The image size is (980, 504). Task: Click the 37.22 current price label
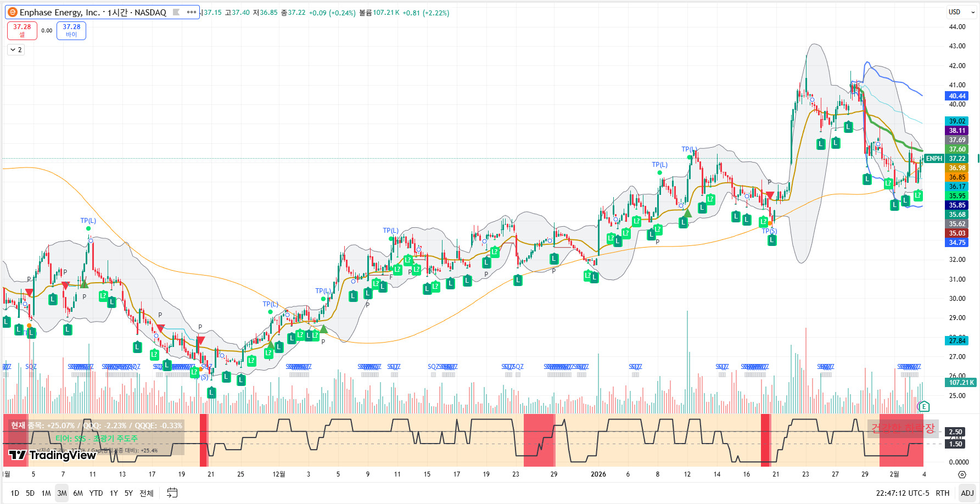(x=957, y=159)
